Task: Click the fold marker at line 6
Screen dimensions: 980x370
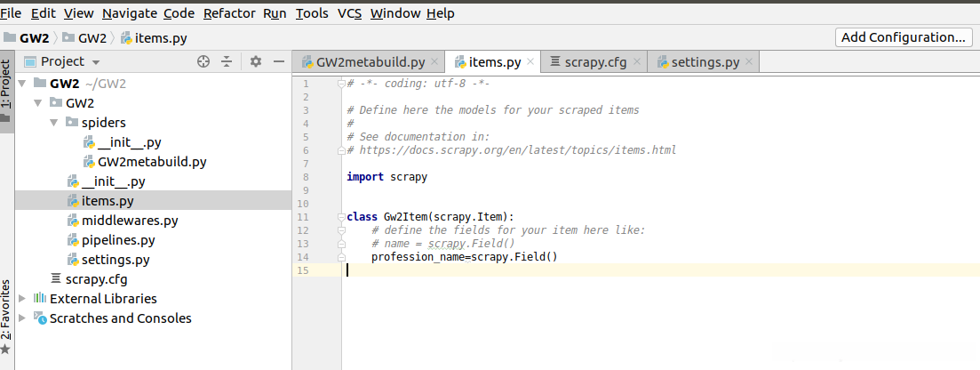Action: (x=341, y=149)
